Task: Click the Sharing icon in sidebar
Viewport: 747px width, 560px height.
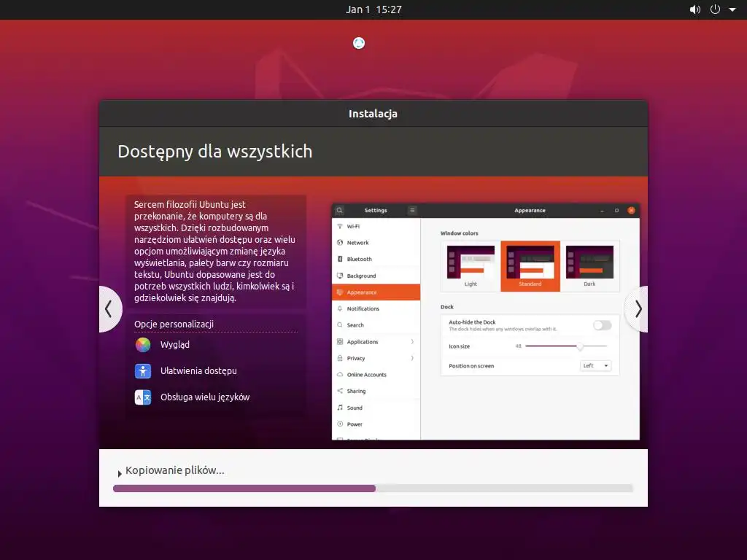Action: (340, 391)
